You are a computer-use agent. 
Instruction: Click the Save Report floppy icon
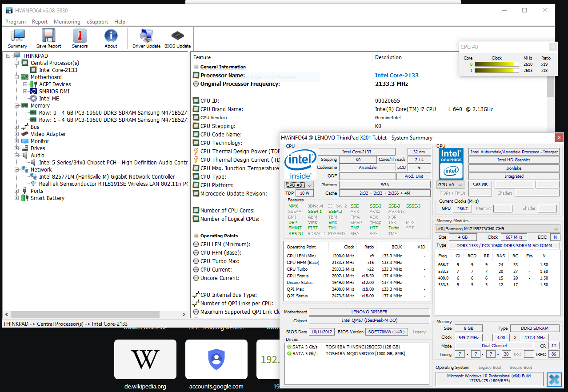[x=48, y=36]
